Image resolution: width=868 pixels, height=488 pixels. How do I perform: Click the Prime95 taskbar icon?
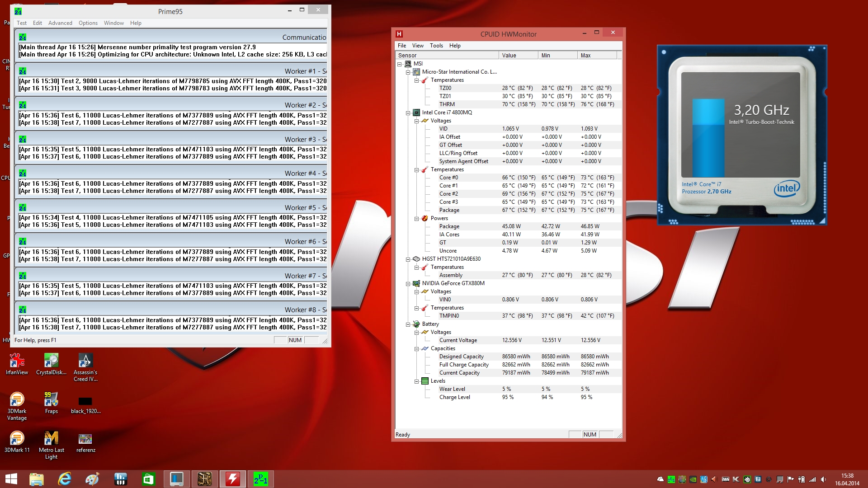(260, 479)
